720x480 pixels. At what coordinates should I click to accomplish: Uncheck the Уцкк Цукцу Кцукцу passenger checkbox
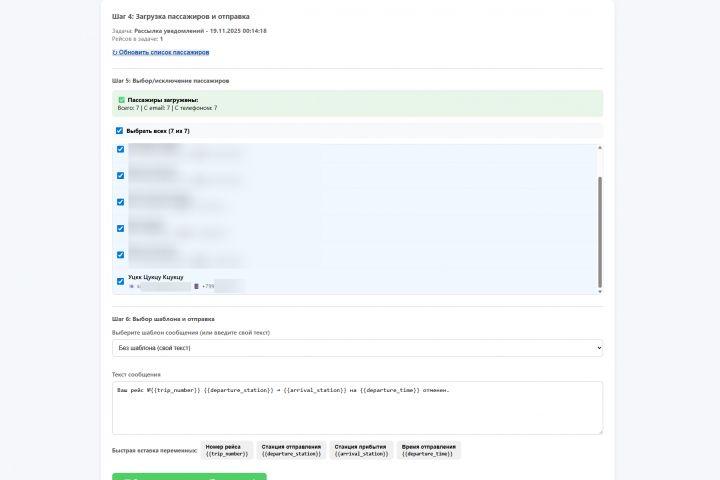[x=120, y=281]
